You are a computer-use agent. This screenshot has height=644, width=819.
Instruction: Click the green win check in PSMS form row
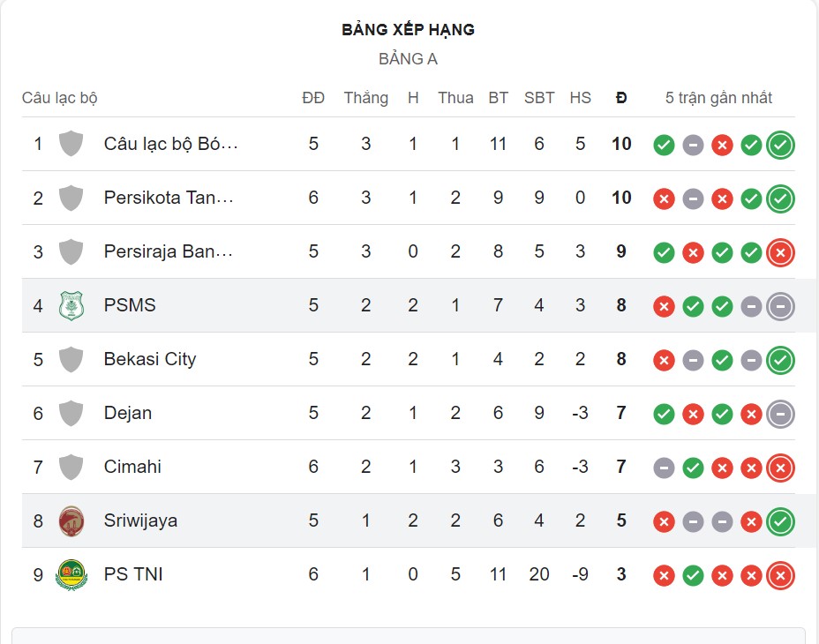coord(693,306)
